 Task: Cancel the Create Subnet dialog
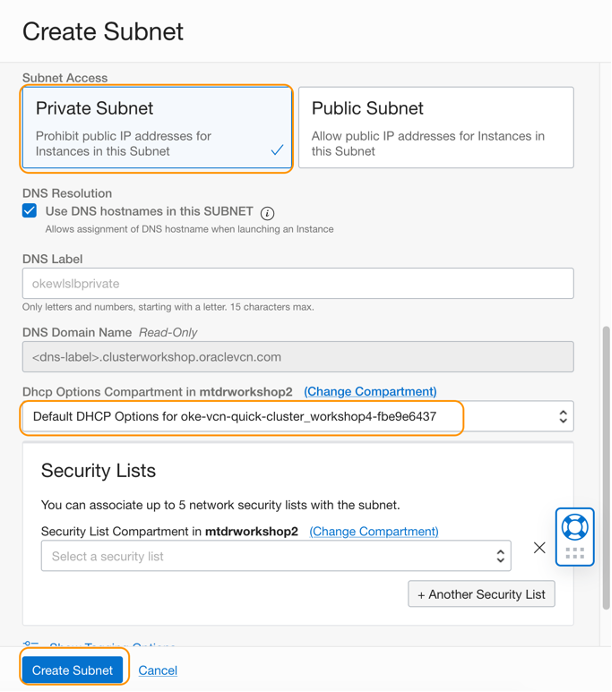tap(158, 670)
